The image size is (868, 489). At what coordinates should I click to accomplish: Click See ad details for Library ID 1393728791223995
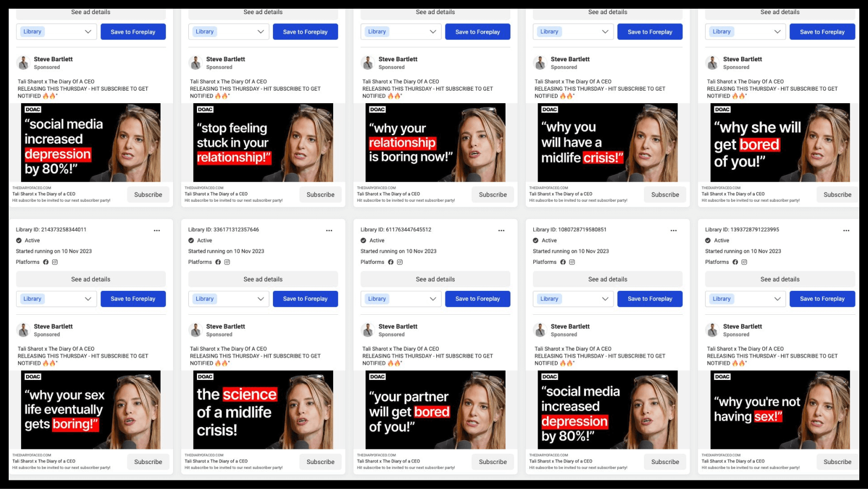pyautogui.click(x=780, y=280)
